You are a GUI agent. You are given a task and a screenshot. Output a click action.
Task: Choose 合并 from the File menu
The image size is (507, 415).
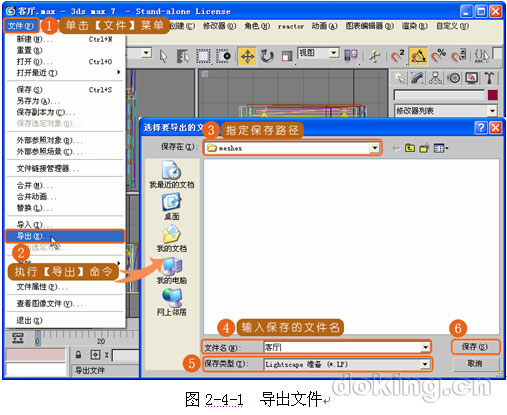point(65,185)
